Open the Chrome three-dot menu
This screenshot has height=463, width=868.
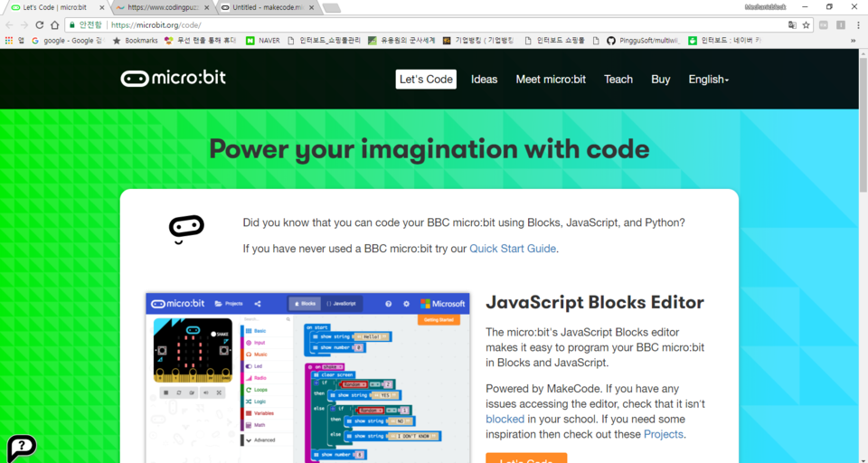857,25
